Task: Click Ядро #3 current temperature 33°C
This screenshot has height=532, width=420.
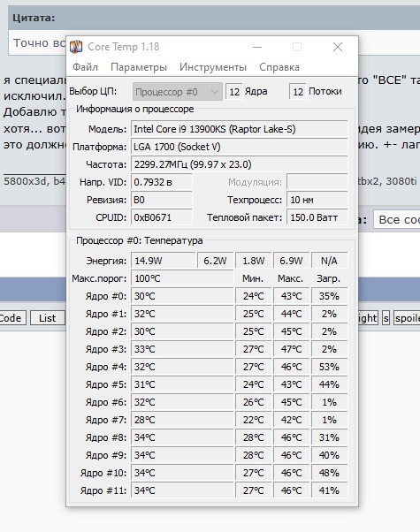Action: [182, 349]
